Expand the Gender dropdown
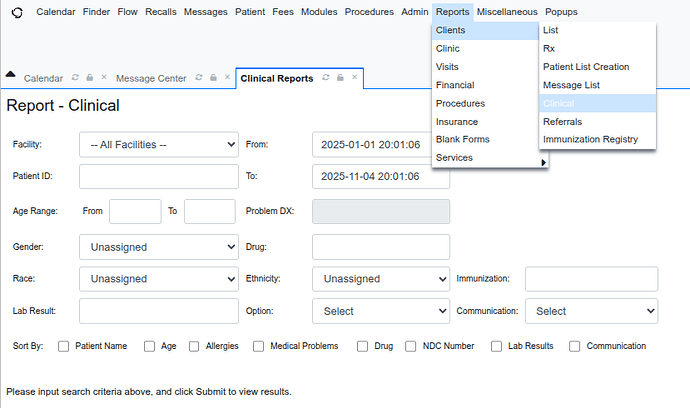The height and width of the screenshot is (408, 690). [158, 246]
